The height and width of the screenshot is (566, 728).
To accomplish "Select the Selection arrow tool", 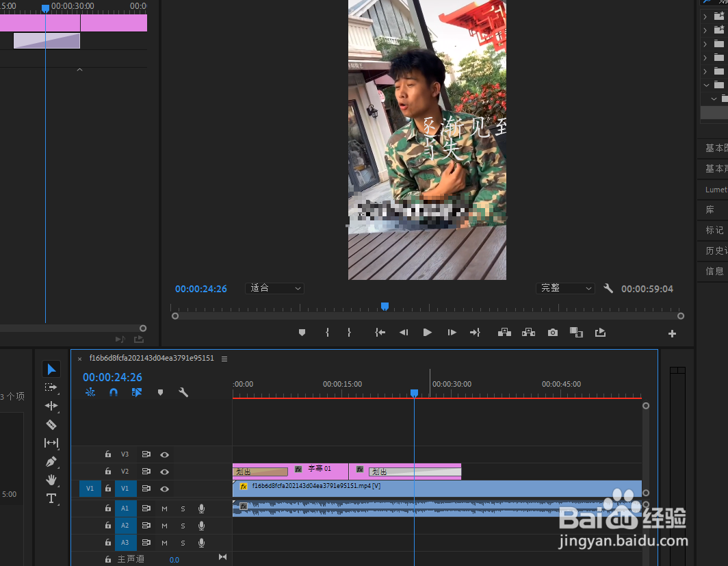I will click(x=51, y=369).
